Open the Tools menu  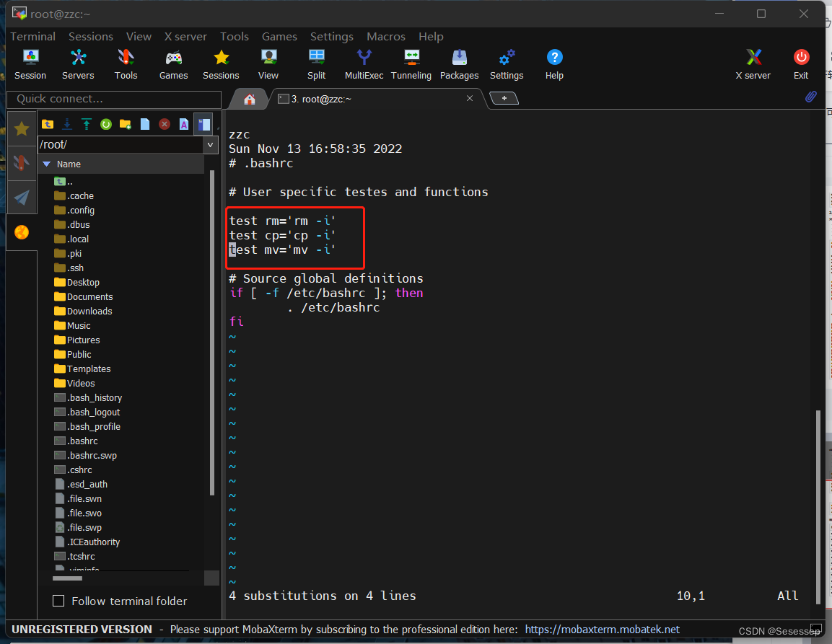click(235, 37)
